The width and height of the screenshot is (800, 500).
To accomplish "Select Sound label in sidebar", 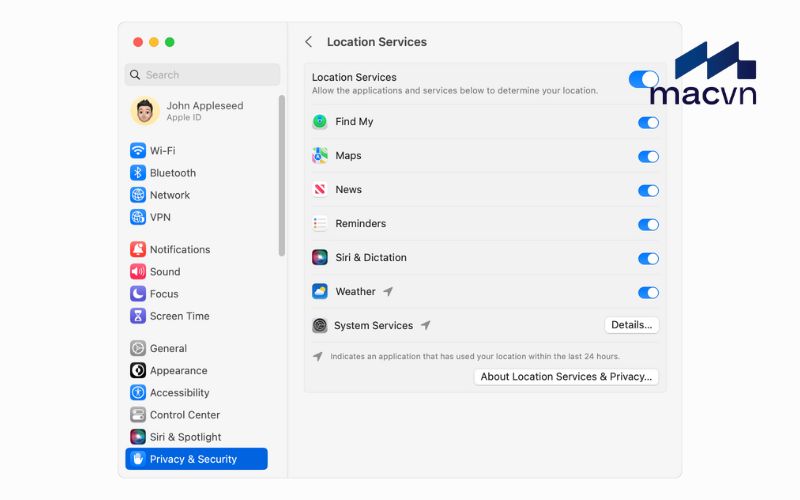I will 165,271.
